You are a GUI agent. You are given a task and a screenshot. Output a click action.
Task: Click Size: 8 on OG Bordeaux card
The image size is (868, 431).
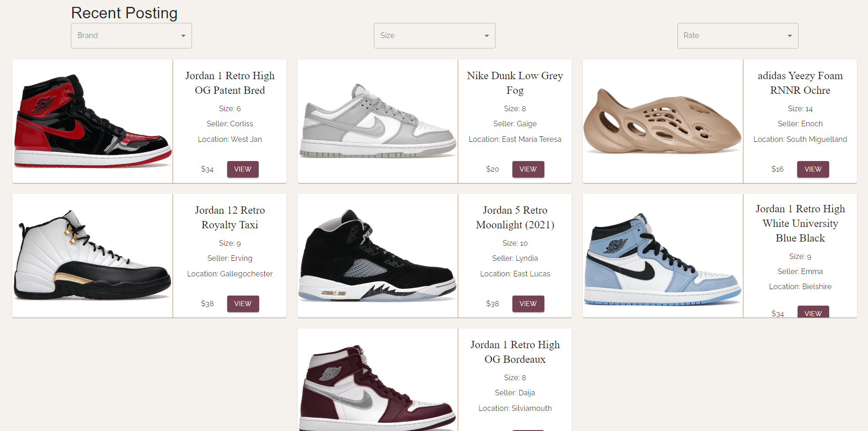(515, 377)
